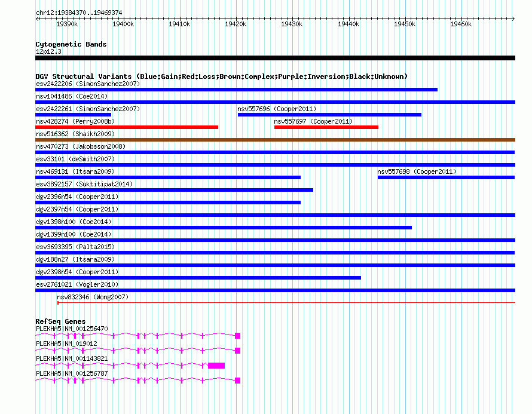The width and height of the screenshot is (532, 414).
Task: Open PLEKHA5|NM_001256787 gene label
Action: click(x=72, y=373)
